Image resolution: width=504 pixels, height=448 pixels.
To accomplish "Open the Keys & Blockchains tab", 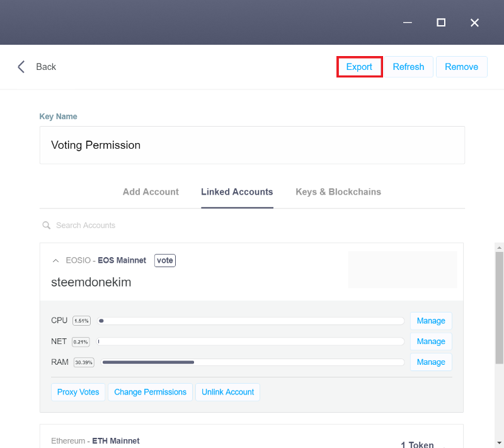I will [x=338, y=192].
